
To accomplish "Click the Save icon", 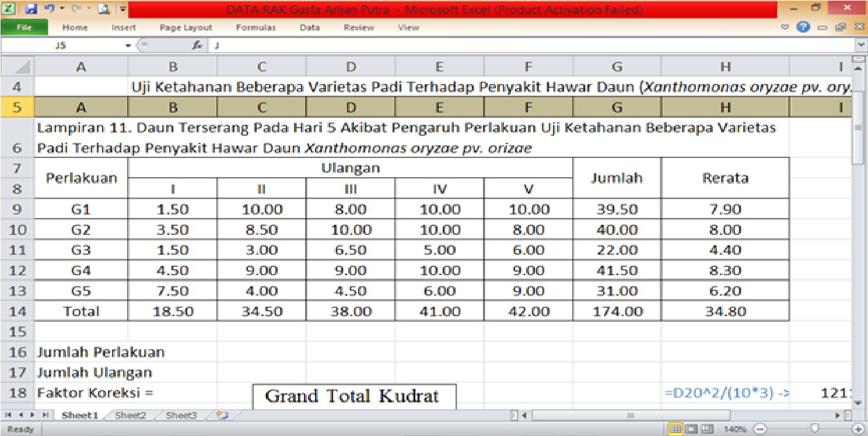I will 30,8.
